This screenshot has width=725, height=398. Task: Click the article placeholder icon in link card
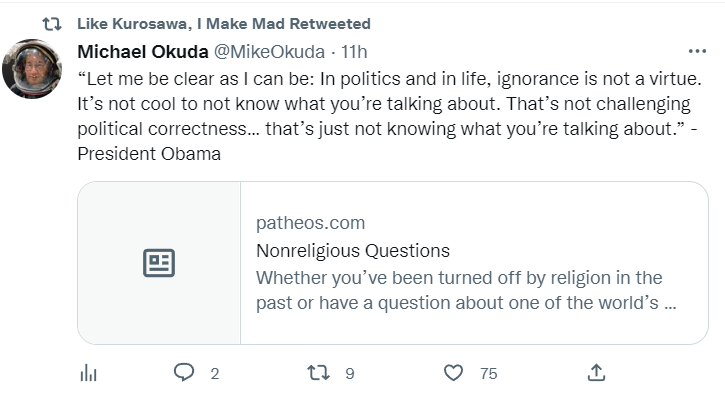click(159, 263)
